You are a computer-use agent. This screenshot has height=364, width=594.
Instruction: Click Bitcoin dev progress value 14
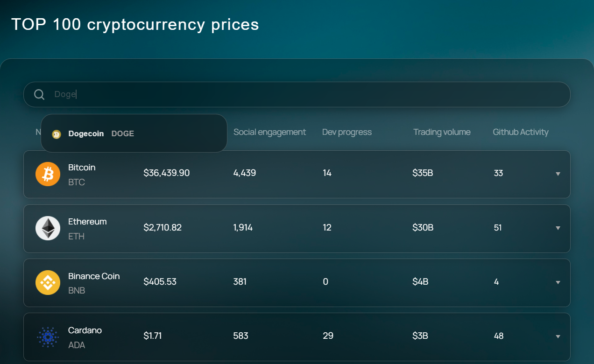pyautogui.click(x=327, y=173)
